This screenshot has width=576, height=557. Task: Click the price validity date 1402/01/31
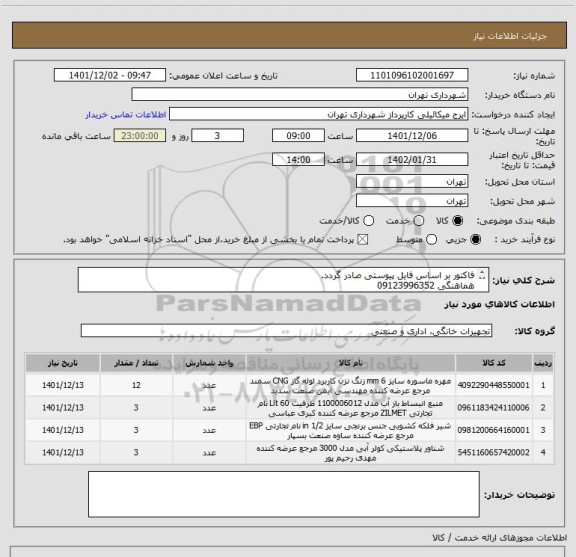coord(412,159)
